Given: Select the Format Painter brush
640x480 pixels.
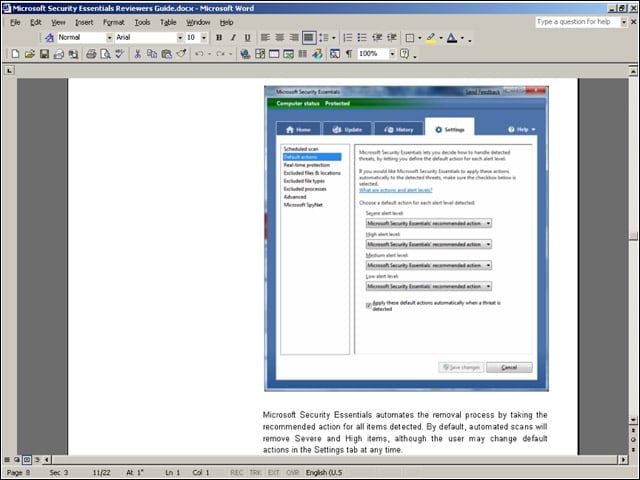Looking at the screenshot, I should point(181,54).
